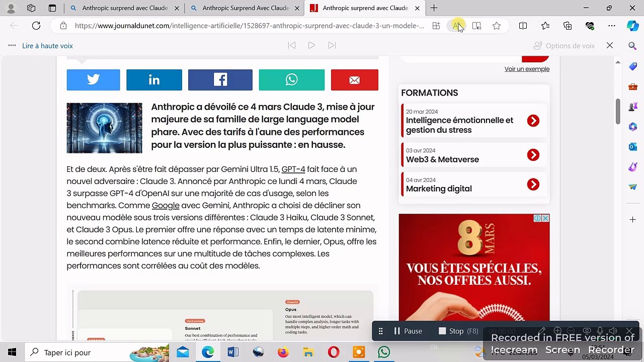Open Split screen view
The height and width of the screenshot is (362, 644).
coord(523,26)
